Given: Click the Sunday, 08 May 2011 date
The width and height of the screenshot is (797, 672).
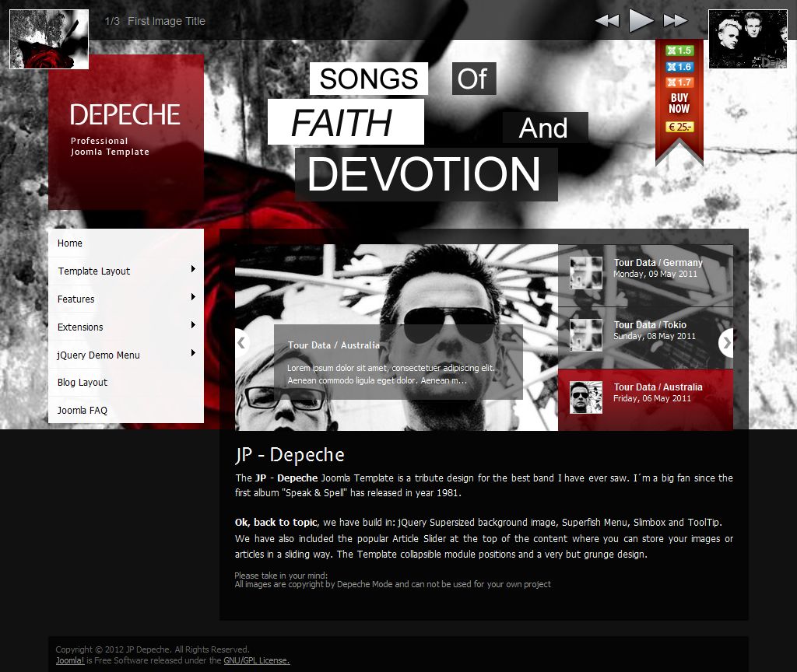Looking at the screenshot, I should point(655,336).
